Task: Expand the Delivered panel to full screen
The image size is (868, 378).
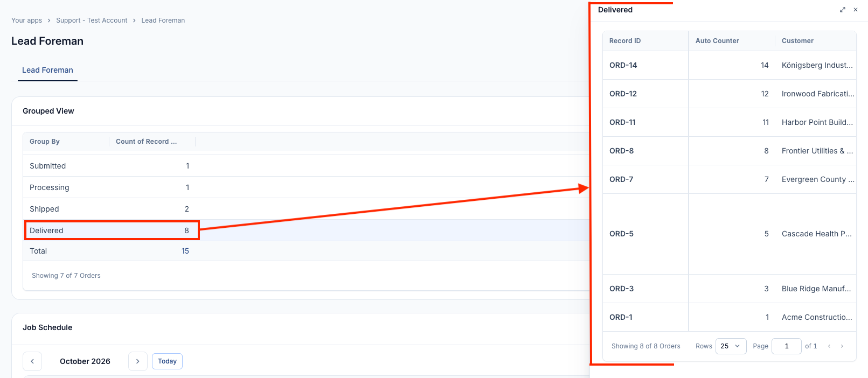Action: (x=843, y=10)
